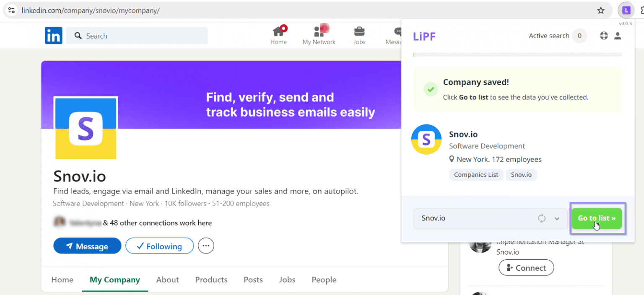
Task: Open the Home navigation icon
Action: point(278,31)
